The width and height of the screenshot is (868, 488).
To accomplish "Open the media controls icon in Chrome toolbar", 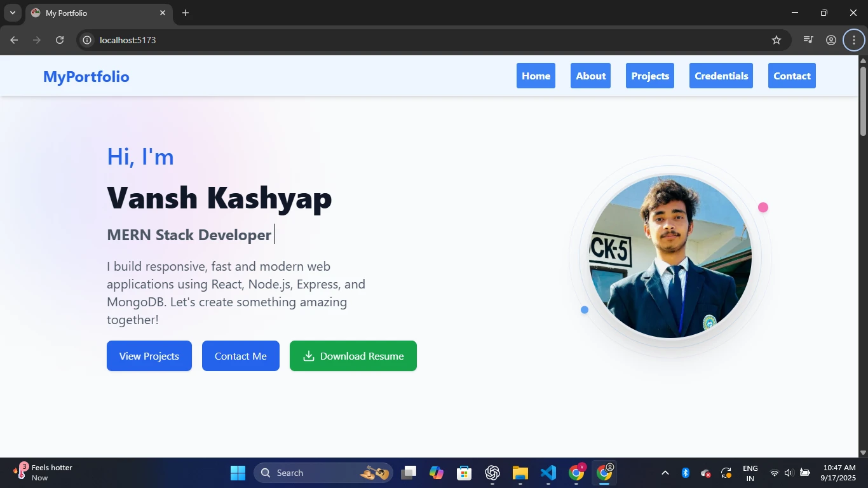I will click(x=808, y=40).
